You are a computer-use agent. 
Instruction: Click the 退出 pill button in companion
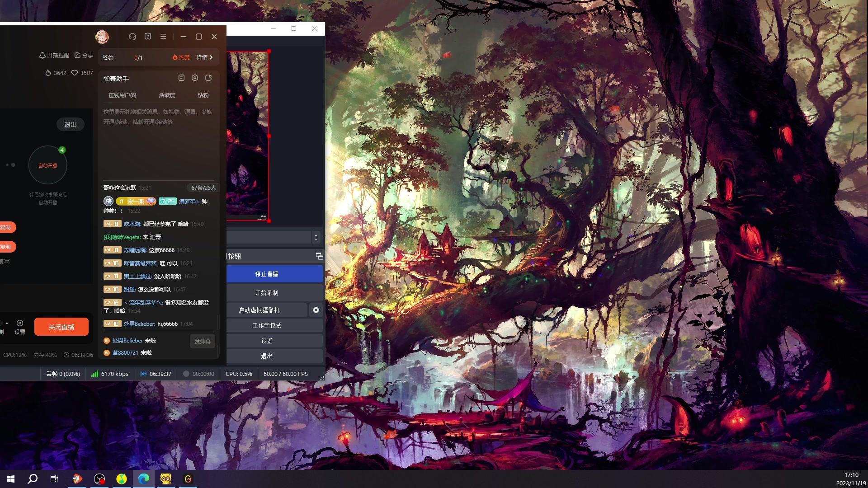pyautogui.click(x=71, y=125)
